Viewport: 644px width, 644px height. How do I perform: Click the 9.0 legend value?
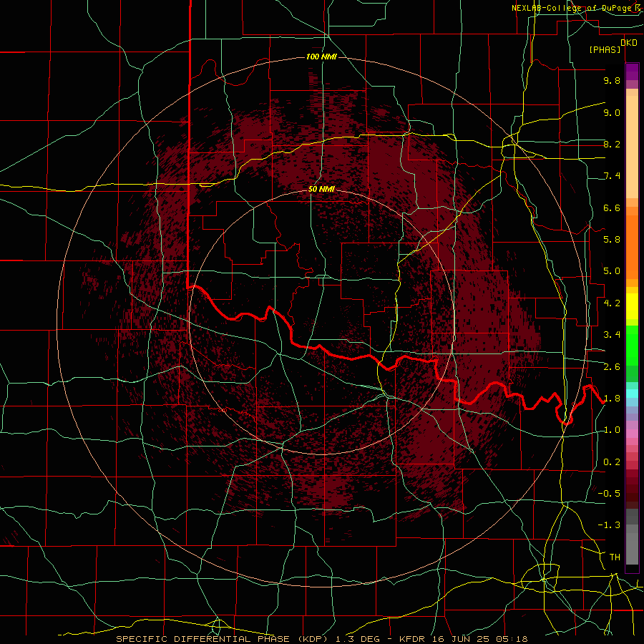[x=612, y=112]
